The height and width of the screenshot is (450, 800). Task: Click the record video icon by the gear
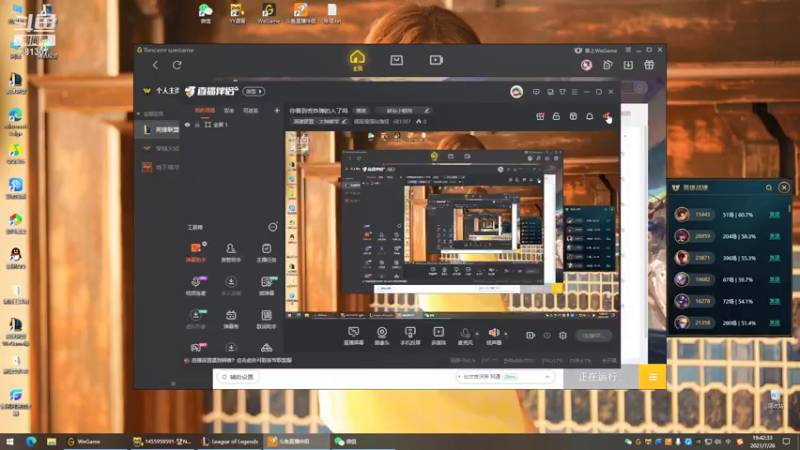[x=531, y=335]
